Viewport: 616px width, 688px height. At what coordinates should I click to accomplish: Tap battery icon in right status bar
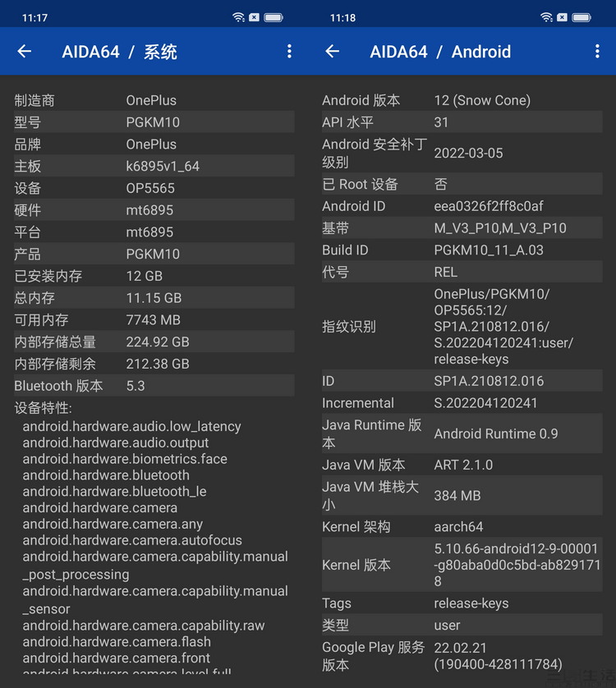coord(582,17)
